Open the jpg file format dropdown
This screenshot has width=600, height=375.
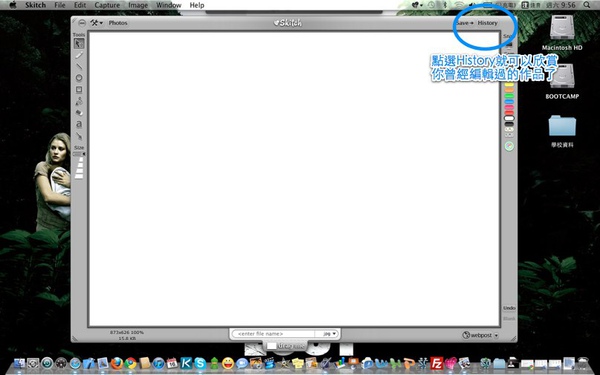328,334
